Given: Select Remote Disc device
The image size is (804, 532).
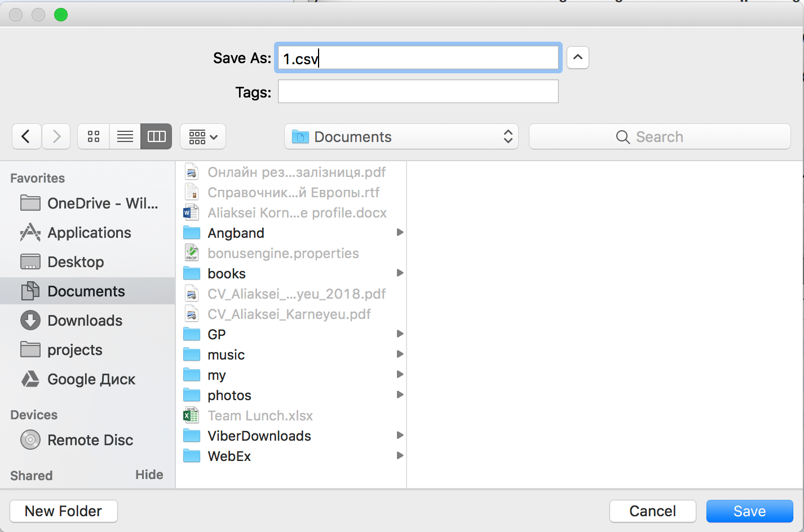Looking at the screenshot, I should [90, 440].
